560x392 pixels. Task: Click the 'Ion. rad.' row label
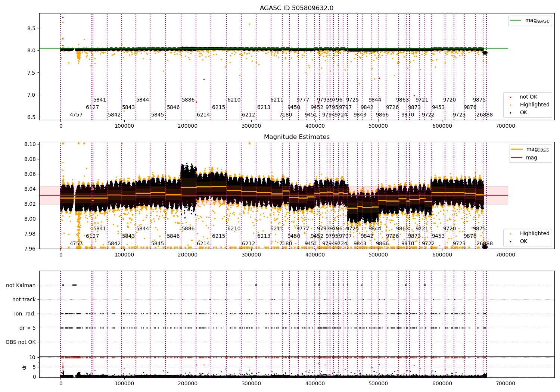tap(25, 314)
